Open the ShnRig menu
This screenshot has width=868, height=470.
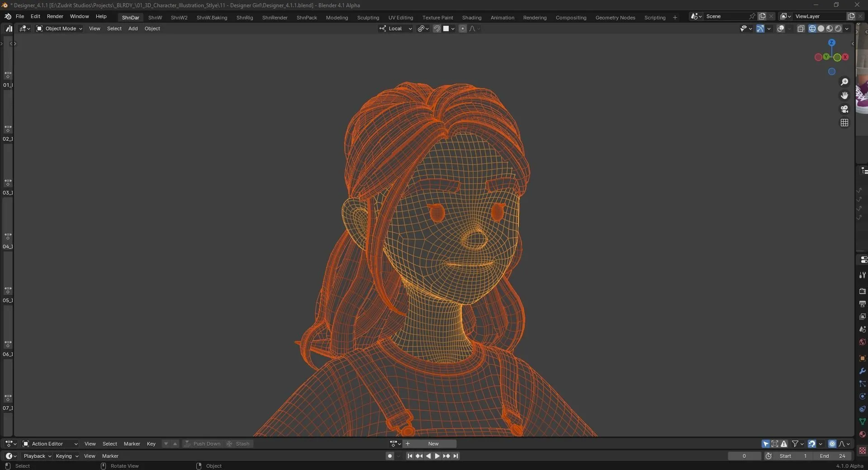coord(244,17)
